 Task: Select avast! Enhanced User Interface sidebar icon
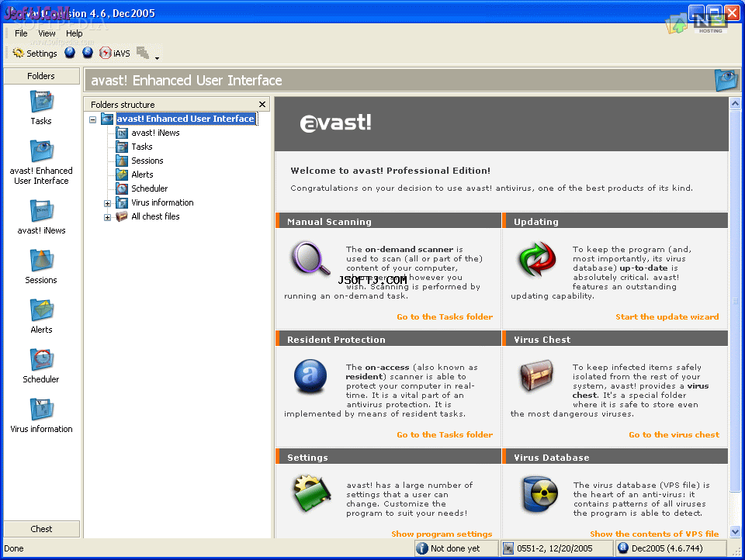pyautogui.click(x=41, y=162)
